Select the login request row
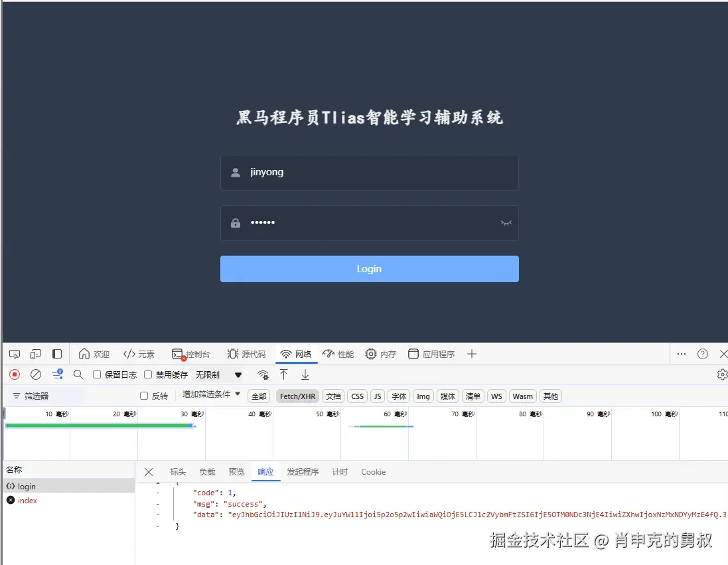728x565 pixels. click(x=69, y=486)
